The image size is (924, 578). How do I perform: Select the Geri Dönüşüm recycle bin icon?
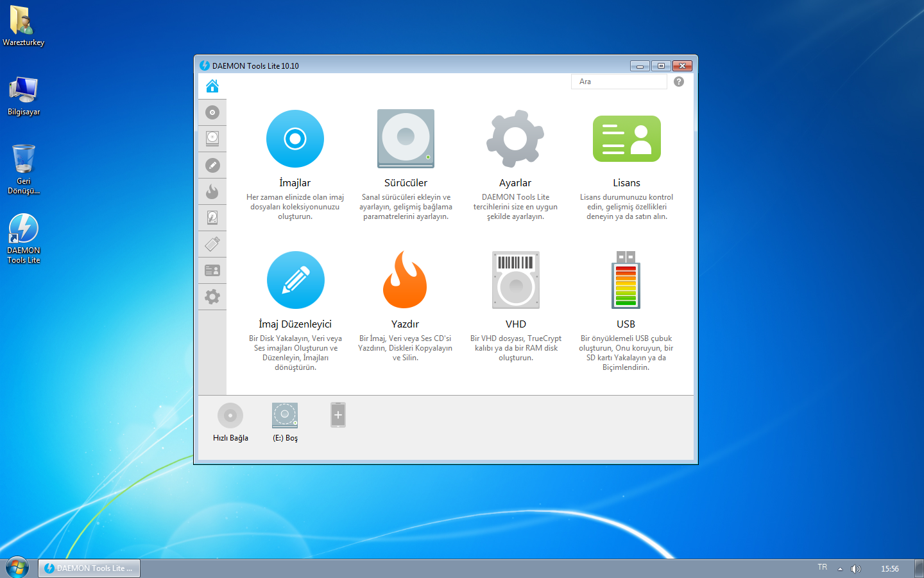coord(24,170)
